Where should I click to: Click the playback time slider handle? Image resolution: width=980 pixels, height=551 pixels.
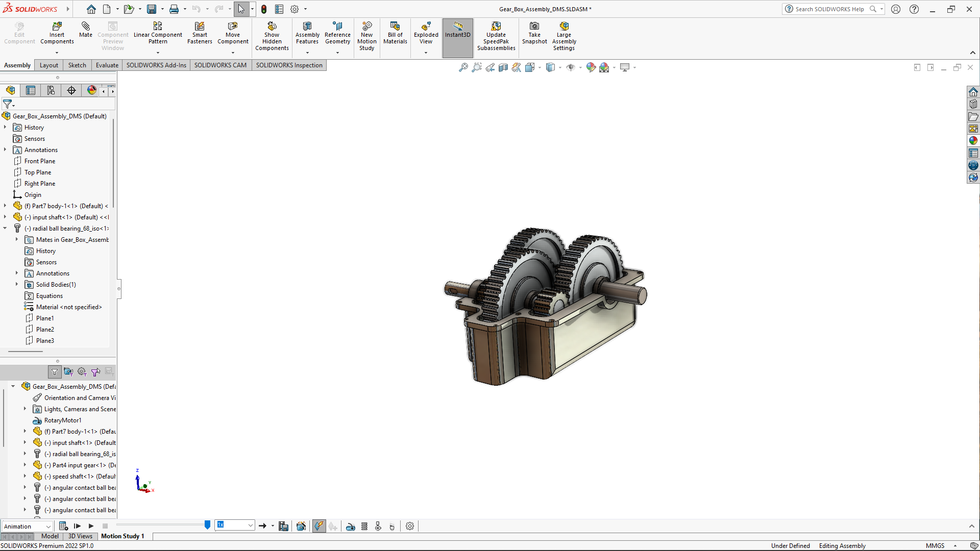[207, 525]
